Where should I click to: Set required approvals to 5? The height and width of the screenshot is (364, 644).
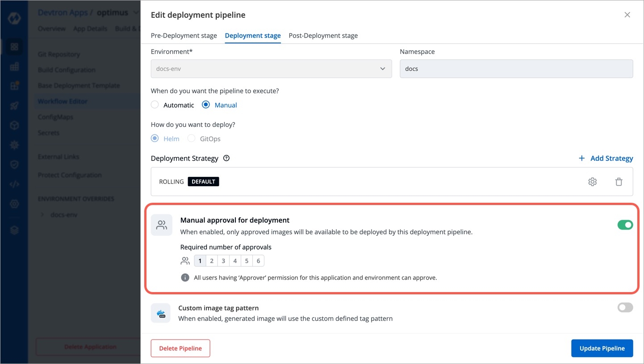coord(247,261)
